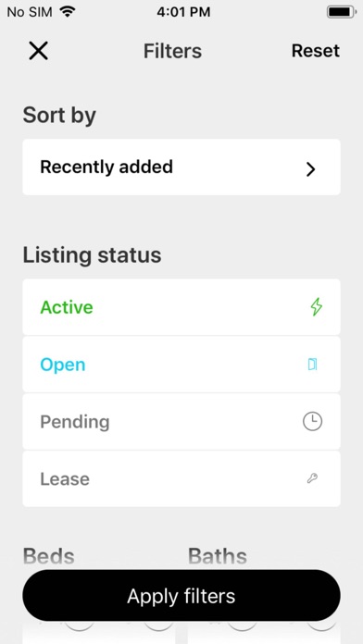The image size is (363, 644).
Task: Tap the battery icon in the status bar
Action: coord(342,12)
